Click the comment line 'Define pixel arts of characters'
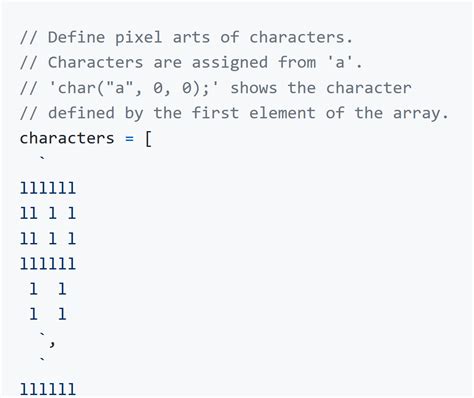This screenshot has height=398, width=474. click(x=186, y=37)
